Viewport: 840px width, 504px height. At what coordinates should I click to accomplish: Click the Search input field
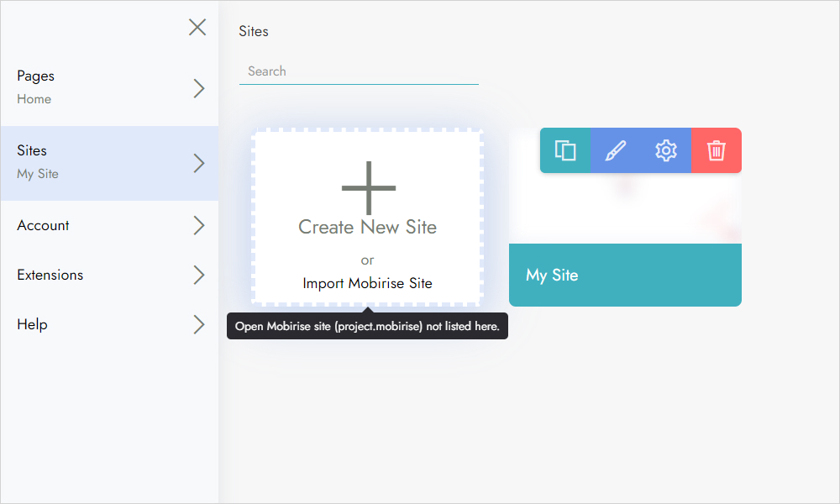point(360,71)
